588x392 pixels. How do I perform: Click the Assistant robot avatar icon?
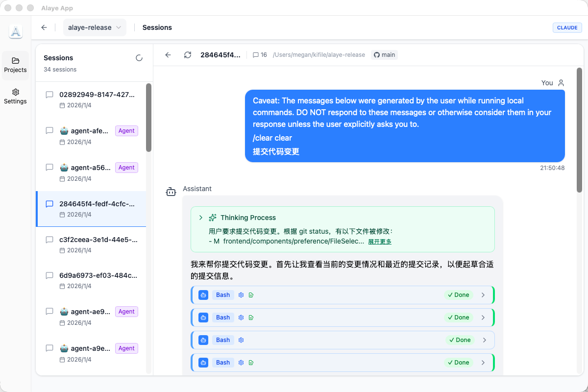click(x=171, y=192)
